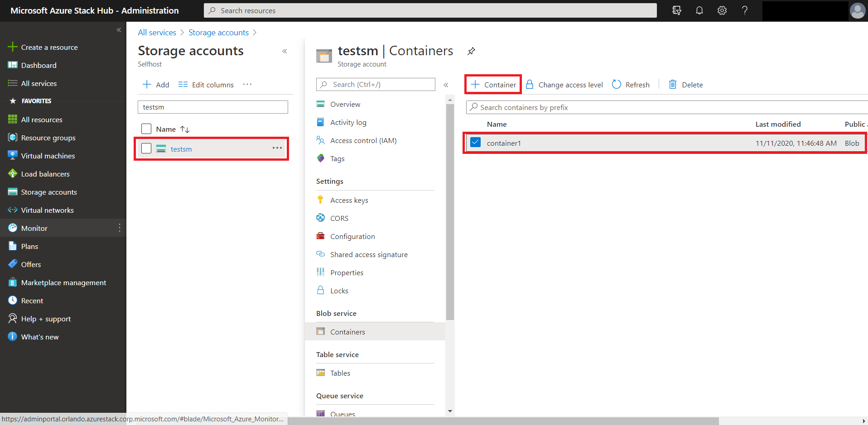868x425 pixels.
Task: Open the testsm row ellipsis menu
Action: pyautogui.click(x=277, y=148)
